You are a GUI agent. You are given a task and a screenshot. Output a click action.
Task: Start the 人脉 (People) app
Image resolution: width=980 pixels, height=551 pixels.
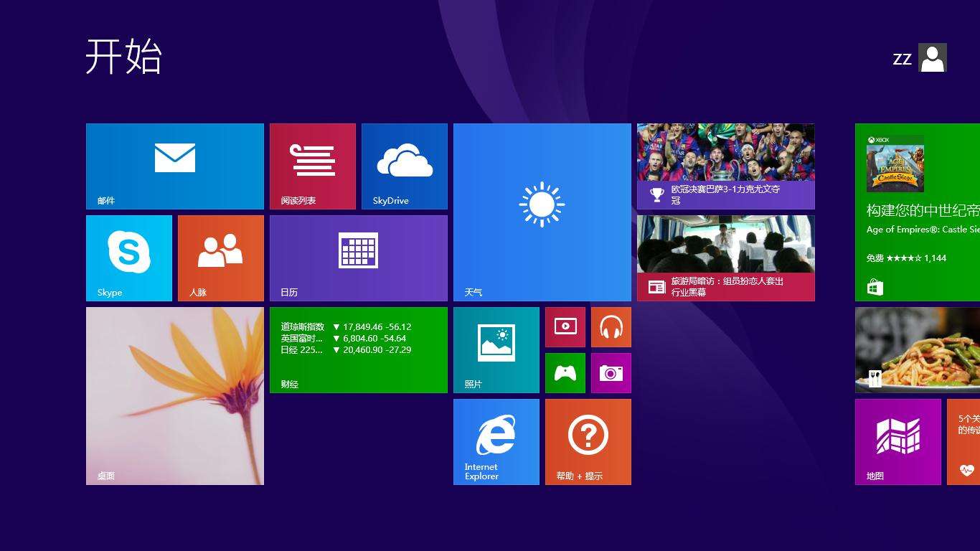click(x=220, y=258)
